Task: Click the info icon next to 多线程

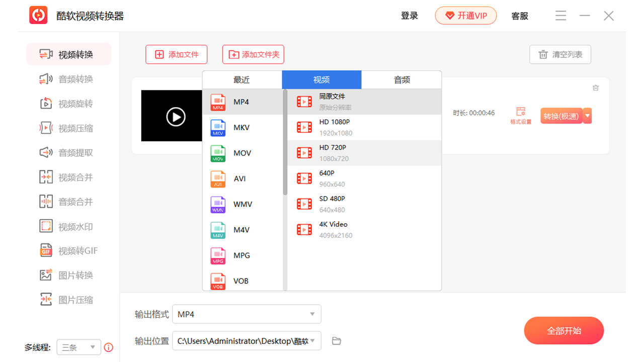Action: [109, 347]
